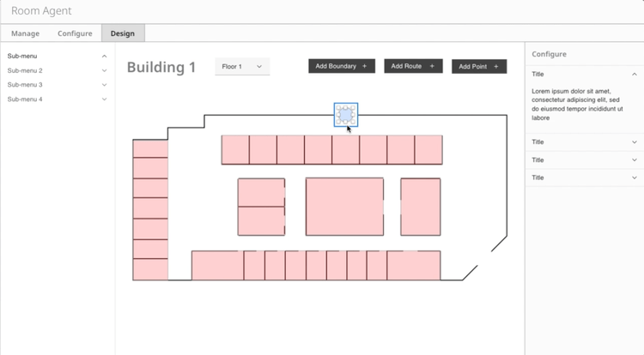Expand Sub-menu 3 in the sidebar
The width and height of the screenshot is (644, 355).
(105, 86)
